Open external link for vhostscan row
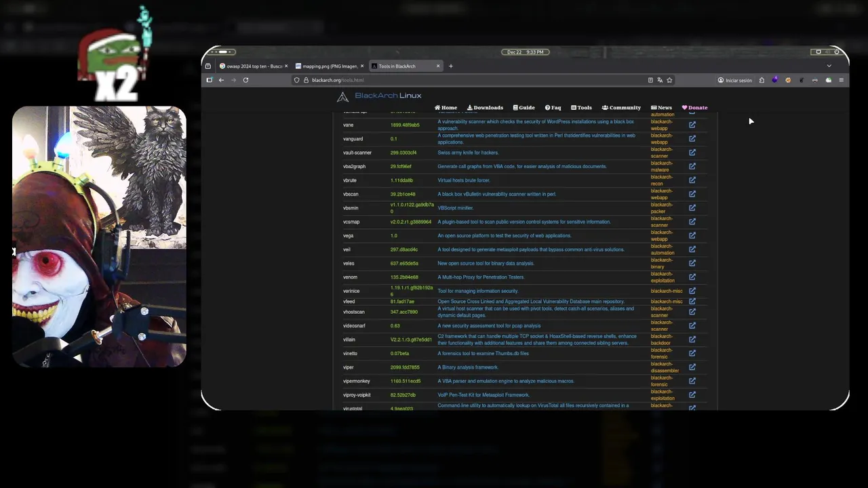This screenshot has width=868, height=488. tap(692, 312)
